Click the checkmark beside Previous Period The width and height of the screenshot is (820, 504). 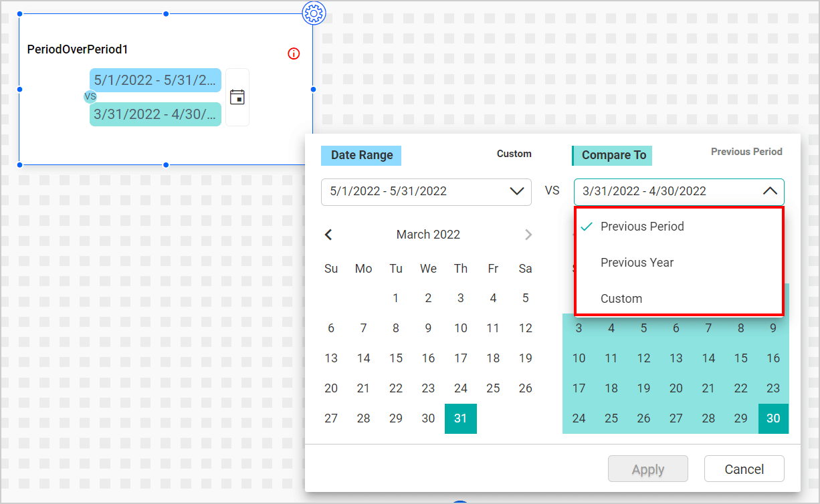click(587, 226)
